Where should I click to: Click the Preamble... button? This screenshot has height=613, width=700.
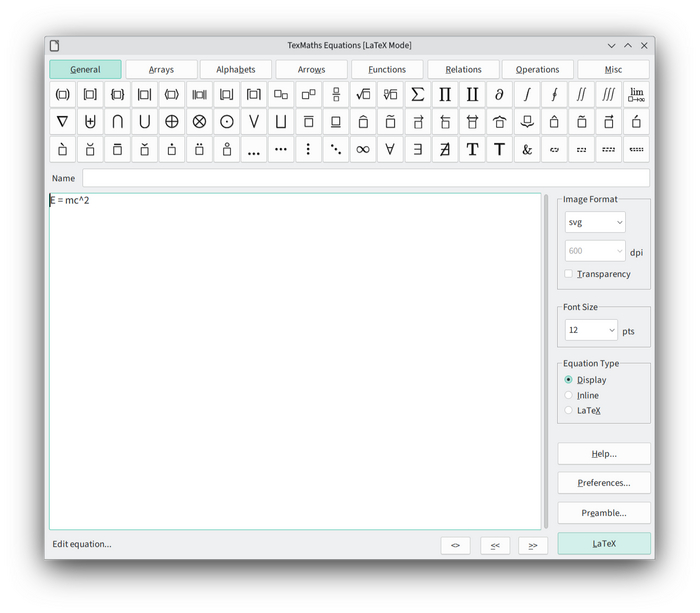604,513
